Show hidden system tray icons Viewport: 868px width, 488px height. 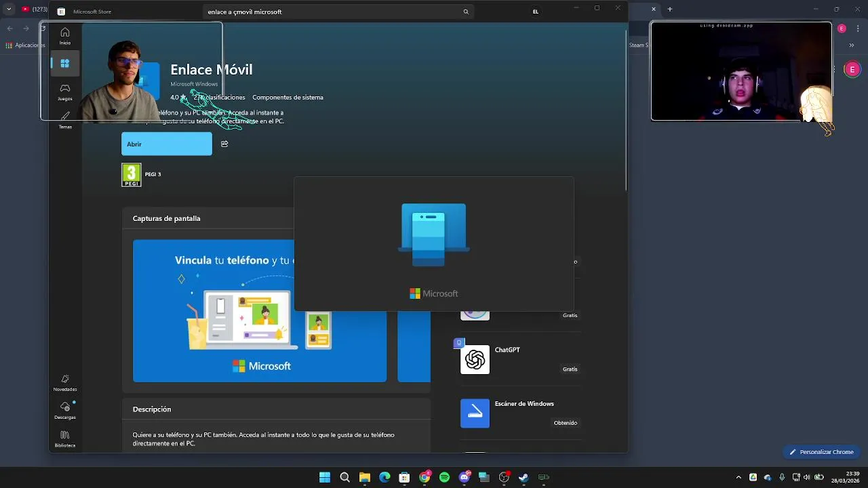pos(738,477)
